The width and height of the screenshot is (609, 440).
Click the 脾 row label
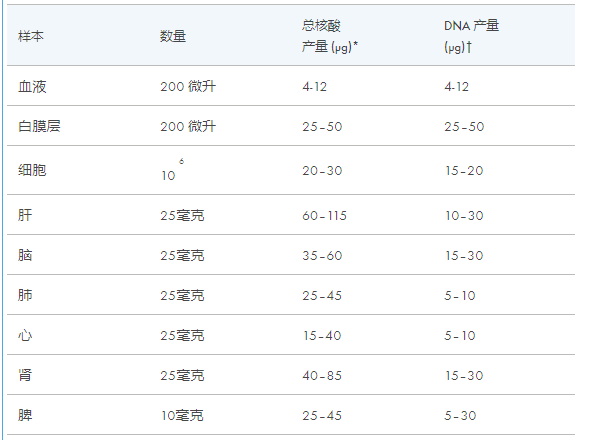pyautogui.click(x=25, y=415)
